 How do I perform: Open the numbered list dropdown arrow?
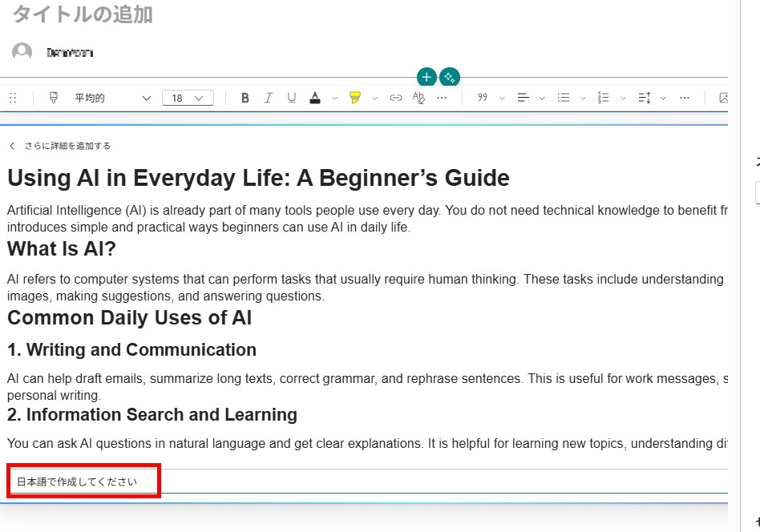[x=624, y=99]
